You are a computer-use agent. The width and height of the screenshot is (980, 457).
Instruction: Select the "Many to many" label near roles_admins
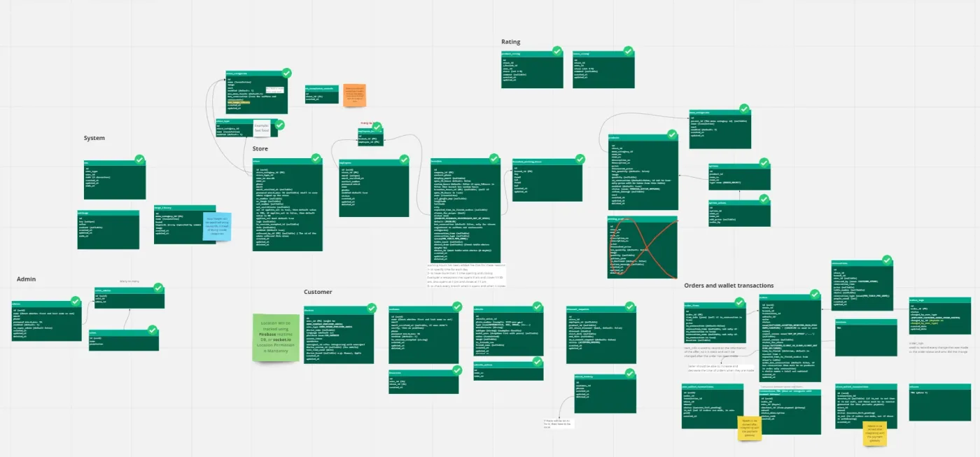click(129, 281)
